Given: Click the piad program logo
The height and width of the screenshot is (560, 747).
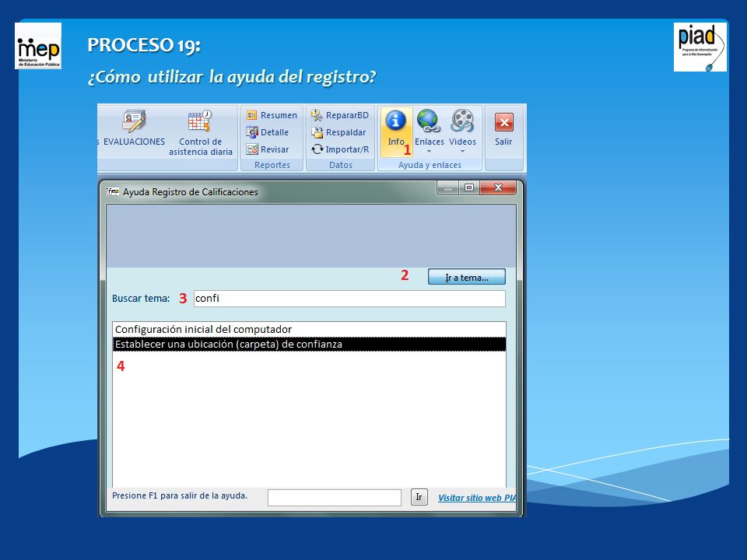Looking at the screenshot, I should 700,47.
